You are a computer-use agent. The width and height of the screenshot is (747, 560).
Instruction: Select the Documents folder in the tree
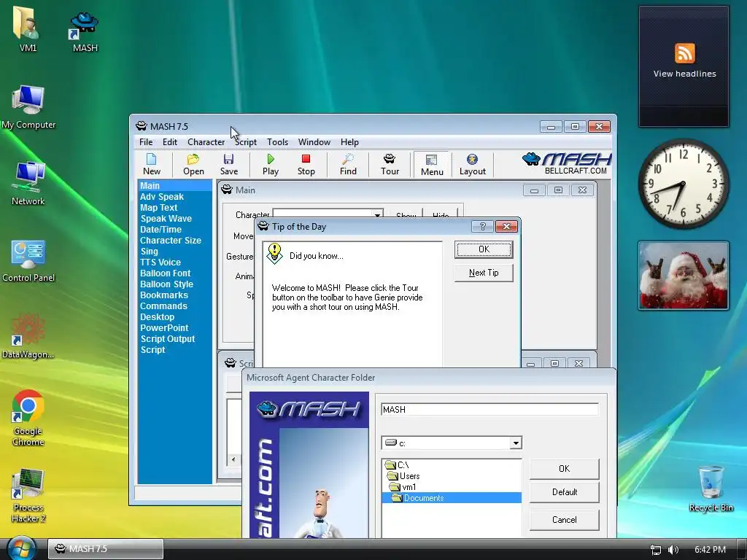452,498
